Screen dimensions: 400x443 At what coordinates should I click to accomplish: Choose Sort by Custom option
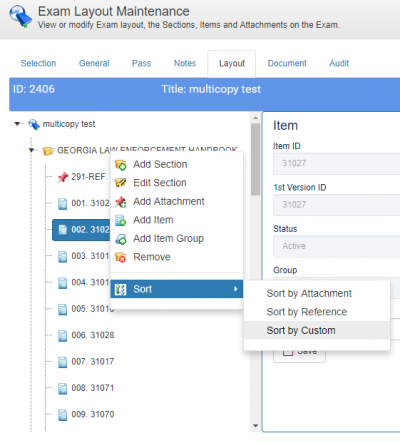coord(301,330)
